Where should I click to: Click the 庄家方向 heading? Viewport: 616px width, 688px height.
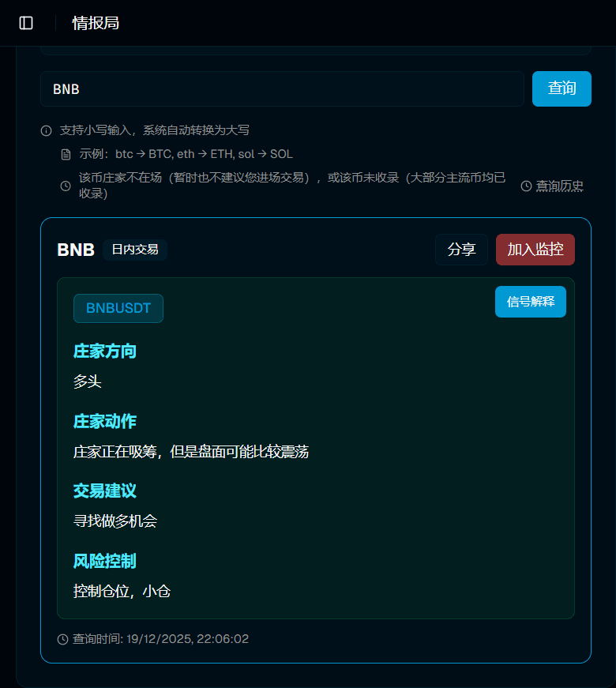point(104,352)
